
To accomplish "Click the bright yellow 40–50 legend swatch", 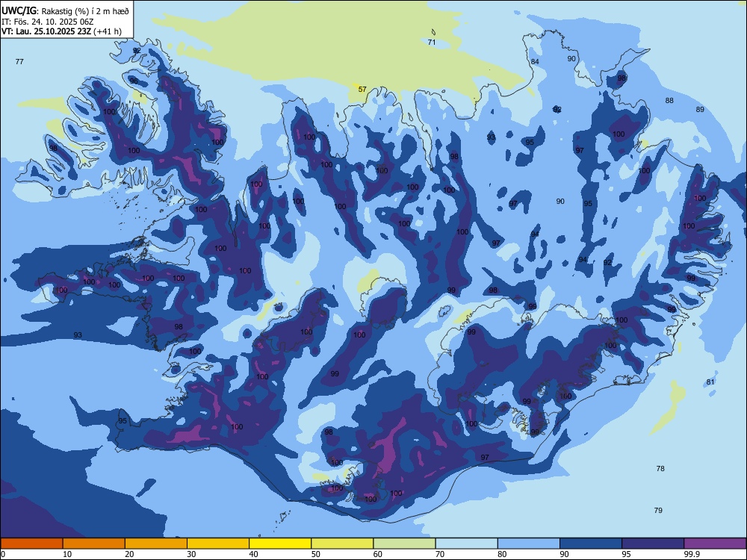I will [280, 544].
